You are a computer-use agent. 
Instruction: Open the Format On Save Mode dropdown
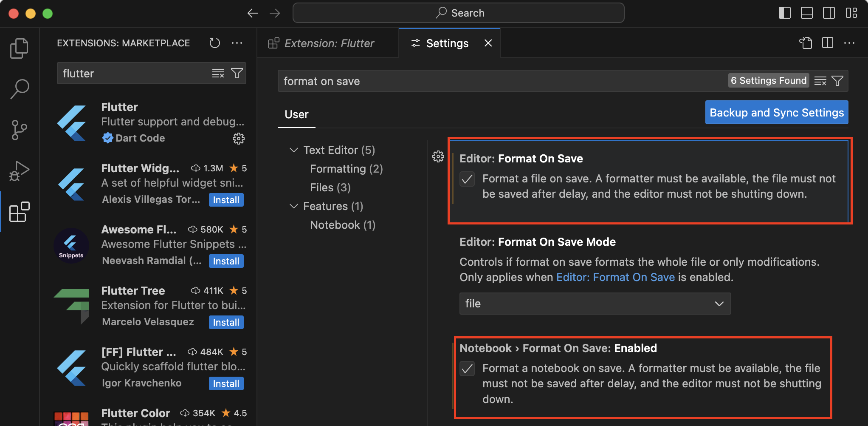point(595,304)
